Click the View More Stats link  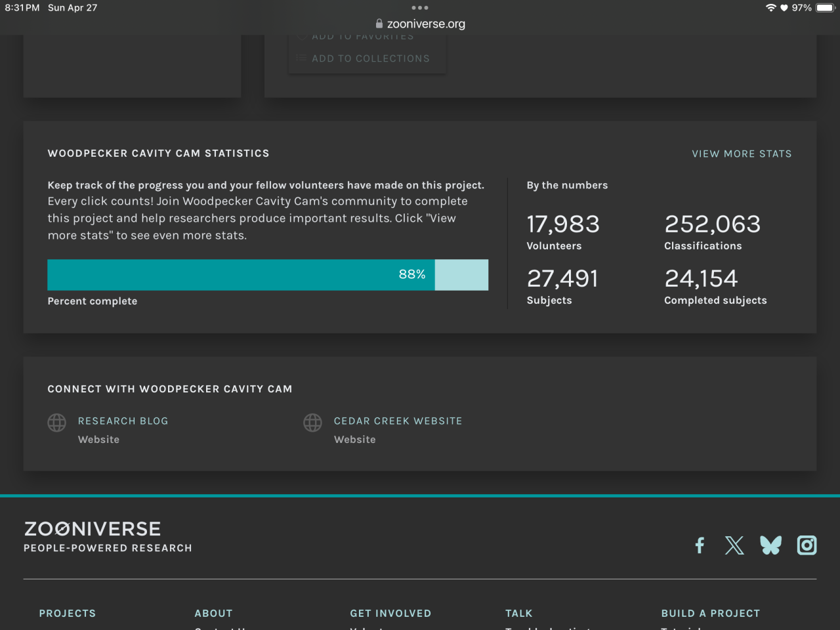click(x=742, y=154)
